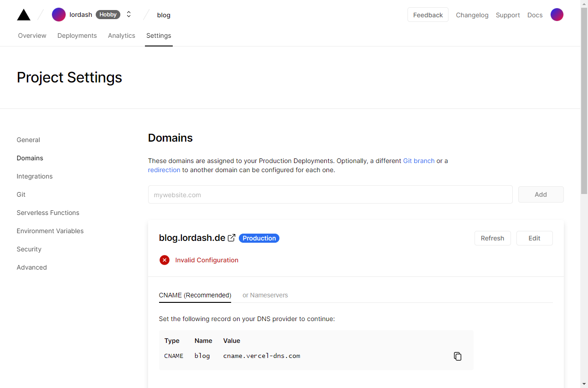Switch to the Deployments tab
This screenshot has height=388, width=588.
(x=77, y=36)
